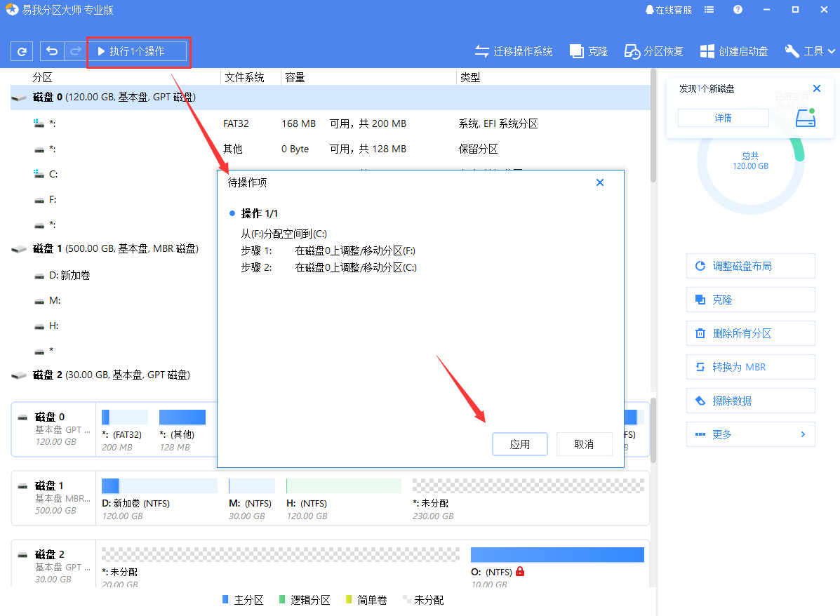Click the redo arrow icon
The image size is (840, 616).
[x=74, y=51]
